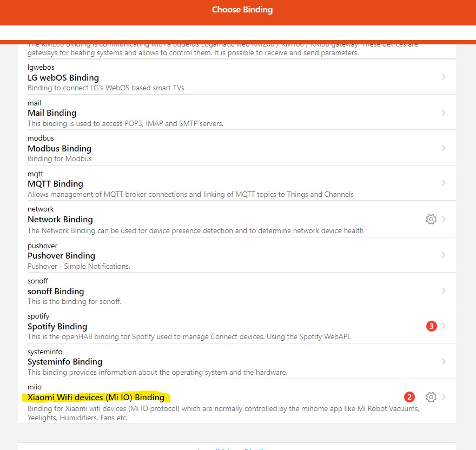Click the 'sonoff' identifier label

coord(38,281)
